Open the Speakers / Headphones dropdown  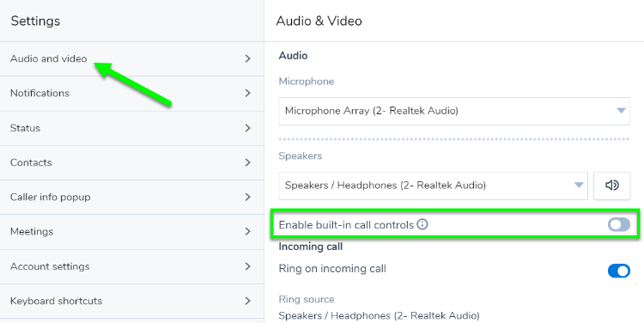[x=434, y=186]
